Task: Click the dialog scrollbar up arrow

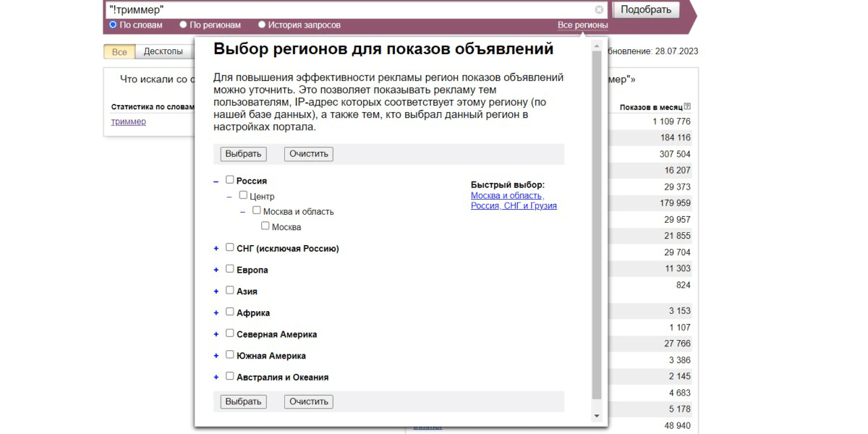Action: pyautogui.click(x=597, y=45)
